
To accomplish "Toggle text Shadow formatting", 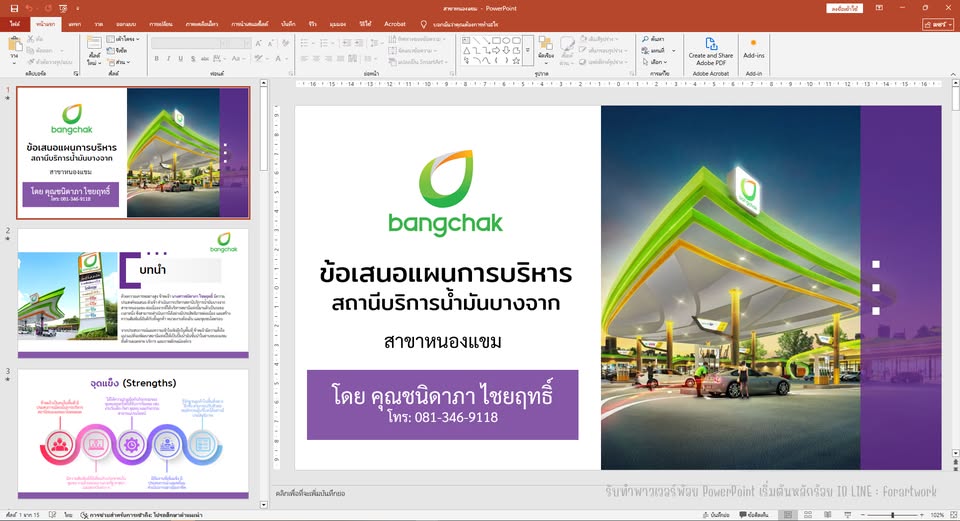I will click(x=193, y=59).
